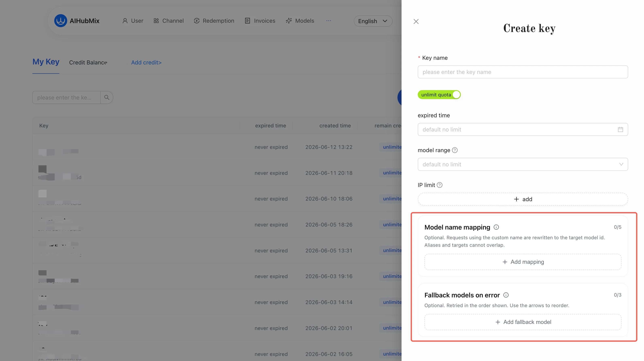Click the 0/3 fallback counter
644x361 pixels.
tap(617, 295)
